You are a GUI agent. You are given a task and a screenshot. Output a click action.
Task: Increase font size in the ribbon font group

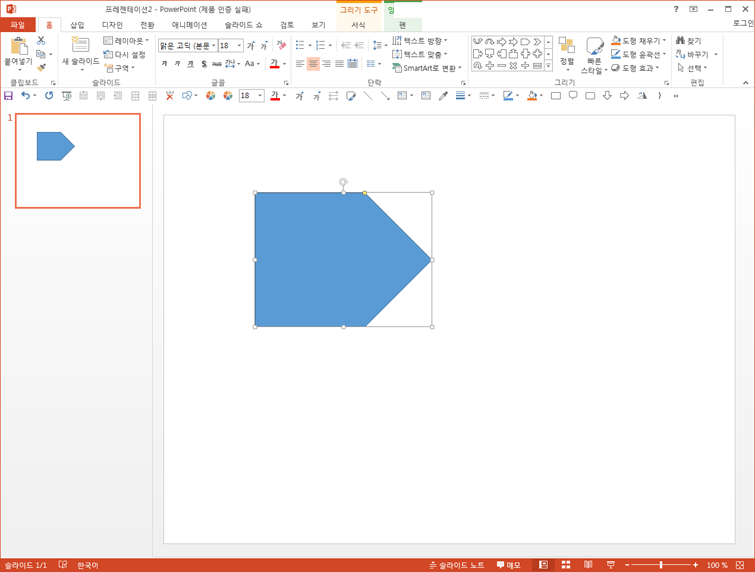(x=251, y=46)
